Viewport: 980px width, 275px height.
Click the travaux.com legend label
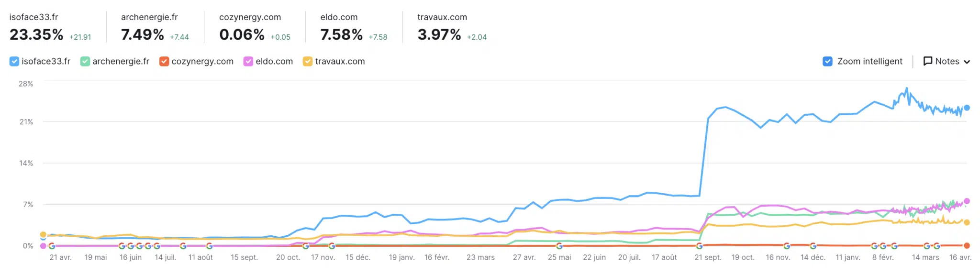click(x=340, y=61)
